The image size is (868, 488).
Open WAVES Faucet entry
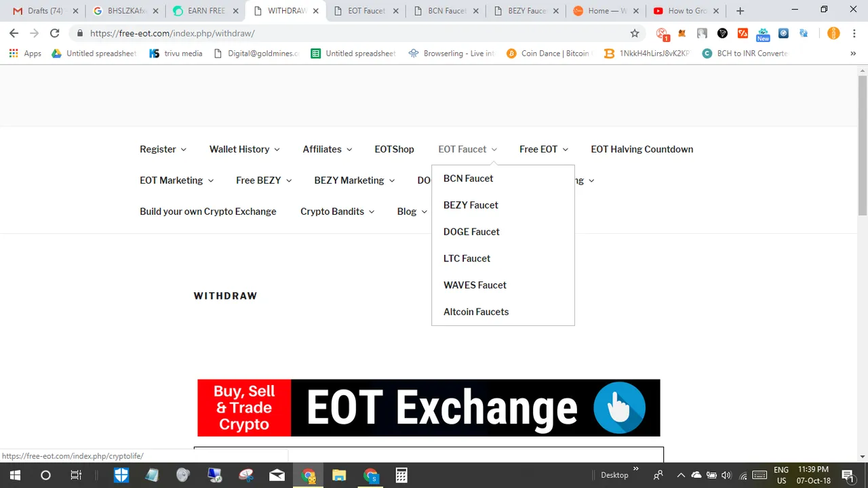(x=475, y=285)
